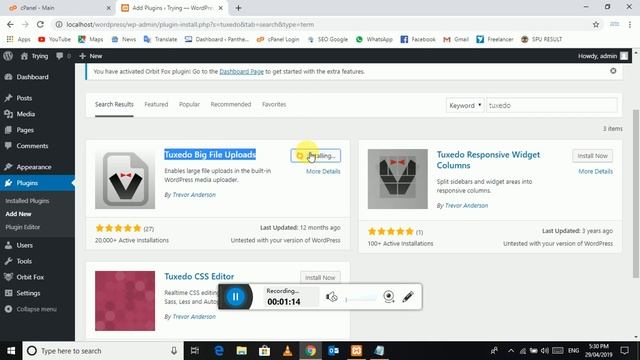This screenshot has width=640, height=360.
Task: Open Howdy, admin account menu
Action: click(602, 56)
